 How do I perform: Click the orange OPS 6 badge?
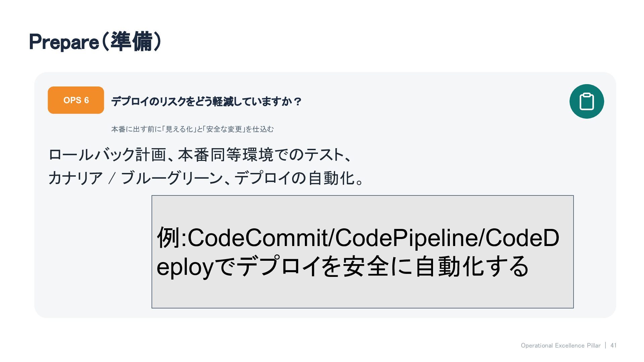[x=76, y=100]
